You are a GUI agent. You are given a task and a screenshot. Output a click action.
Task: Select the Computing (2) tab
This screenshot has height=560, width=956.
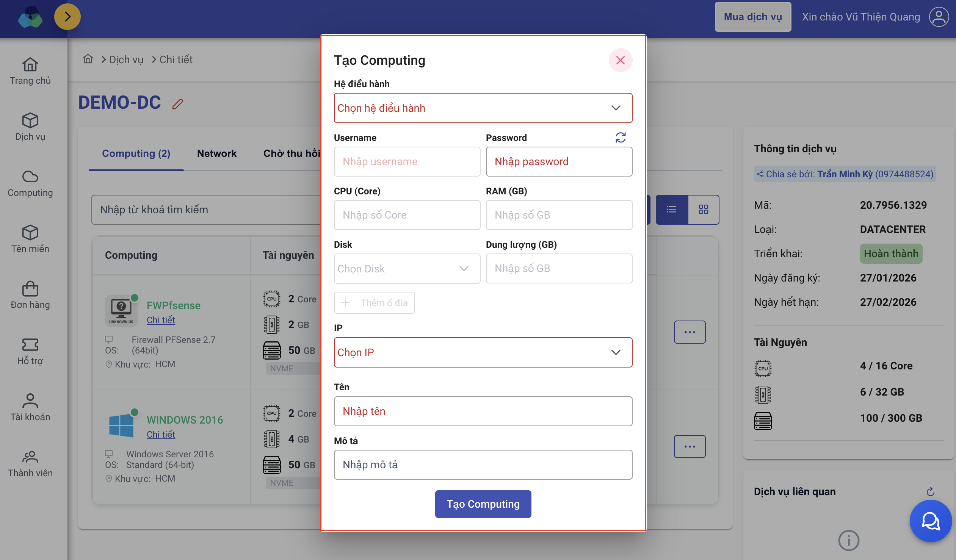136,153
